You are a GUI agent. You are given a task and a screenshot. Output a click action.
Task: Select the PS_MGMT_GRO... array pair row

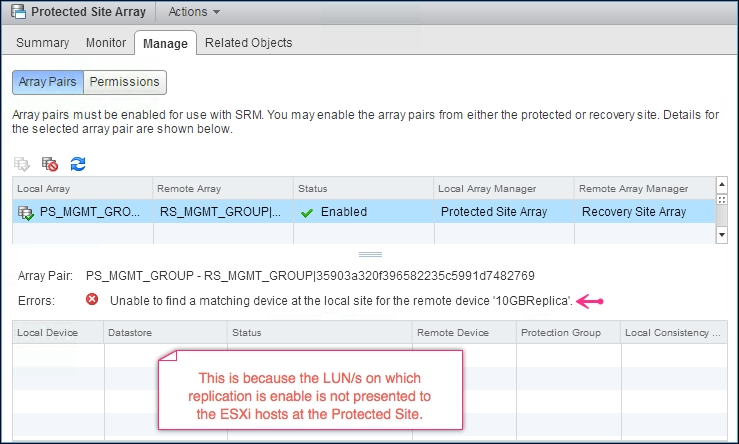pyautogui.click(x=364, y=212)
